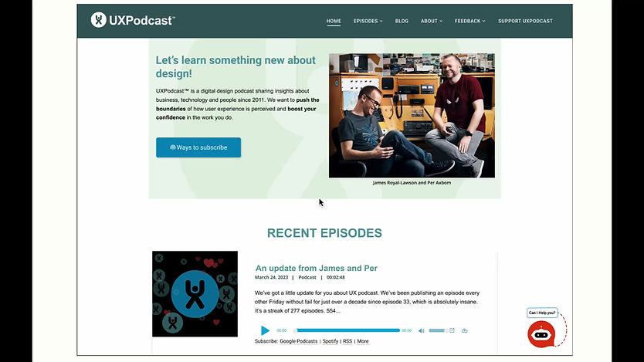Image resolution: width=644 pixels, height=362 pixels.
Task: Expand the Feedback dropdown menu
Action: coord(469,21)
